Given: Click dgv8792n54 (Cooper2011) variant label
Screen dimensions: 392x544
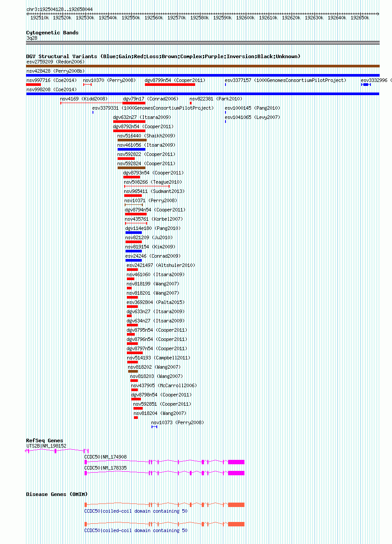Looking at the screenshot, I should 143,126.
